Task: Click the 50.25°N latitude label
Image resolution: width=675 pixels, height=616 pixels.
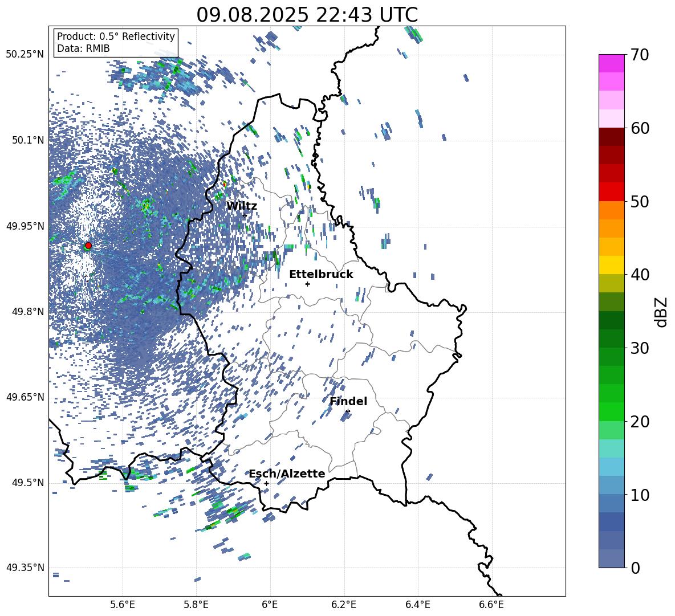Action: pyautogui.click(x=25, y=55)
